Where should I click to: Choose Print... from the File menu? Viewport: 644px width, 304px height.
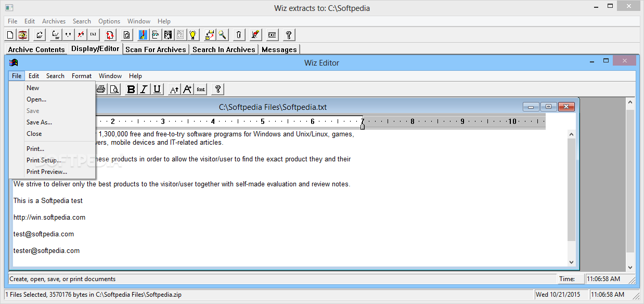52,149
